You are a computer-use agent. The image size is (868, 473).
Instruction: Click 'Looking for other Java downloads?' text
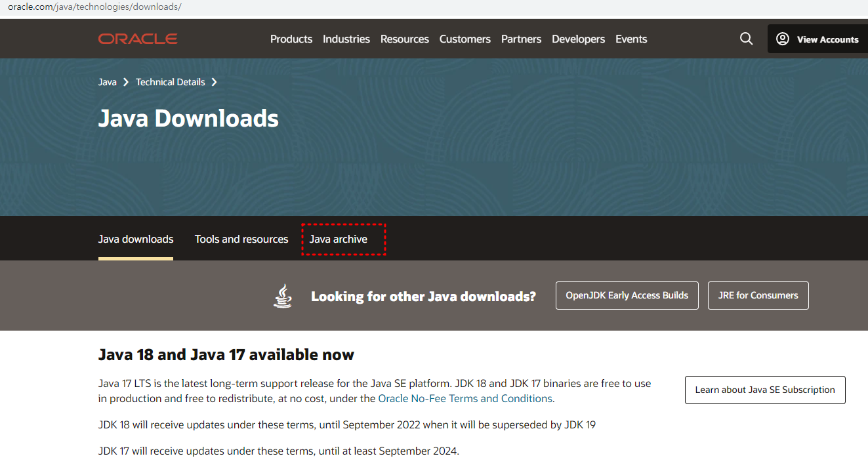click(x=423, y=297)
